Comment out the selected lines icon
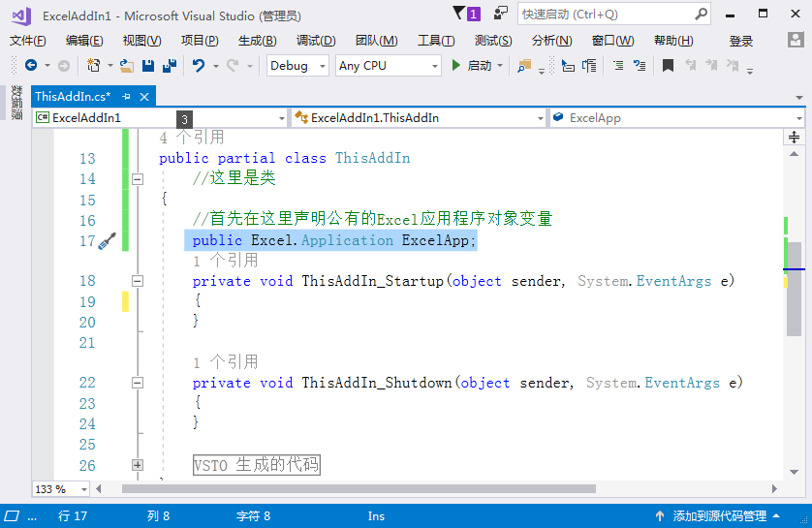 coord(618,66)
